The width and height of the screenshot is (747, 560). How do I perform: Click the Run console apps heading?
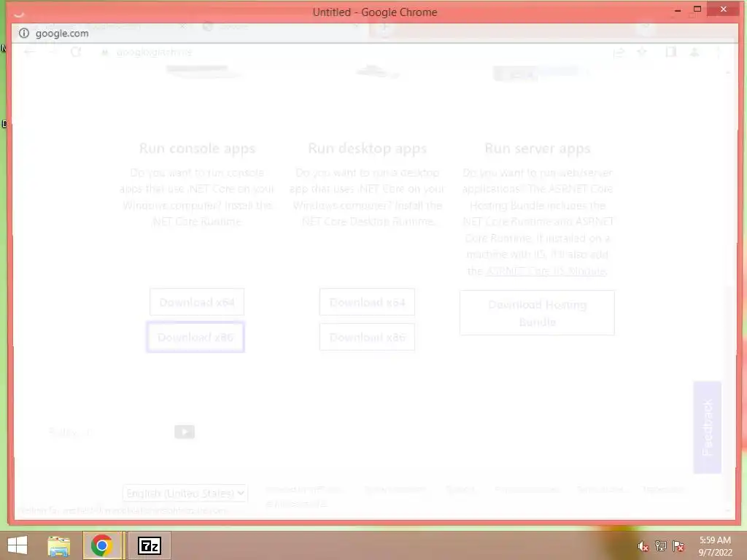[x=197, y=149]
